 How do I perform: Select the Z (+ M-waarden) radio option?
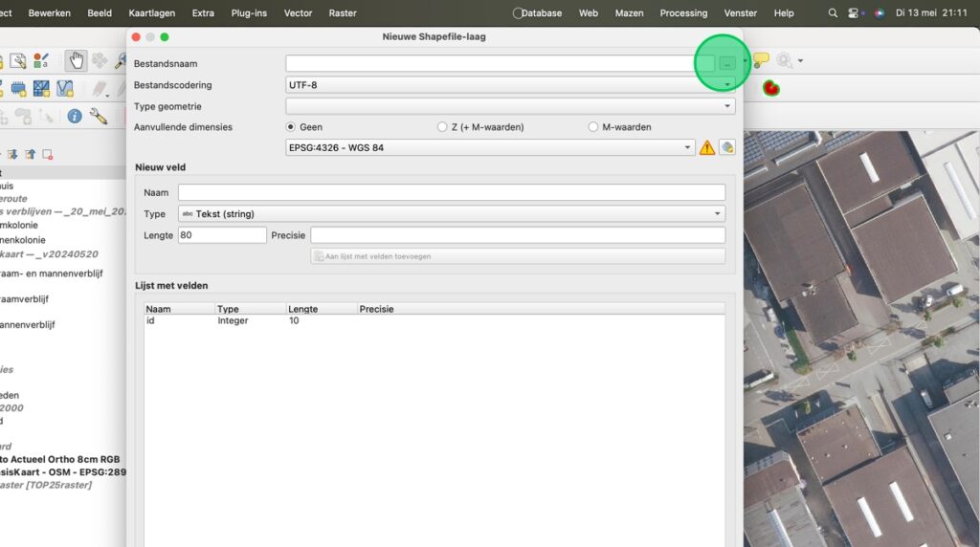pyautogui.click(x=442, y=127)
